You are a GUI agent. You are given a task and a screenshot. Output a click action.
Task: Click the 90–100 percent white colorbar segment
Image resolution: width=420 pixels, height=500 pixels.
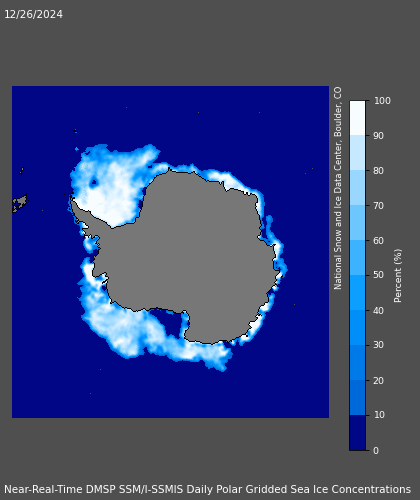coord(357,118)
